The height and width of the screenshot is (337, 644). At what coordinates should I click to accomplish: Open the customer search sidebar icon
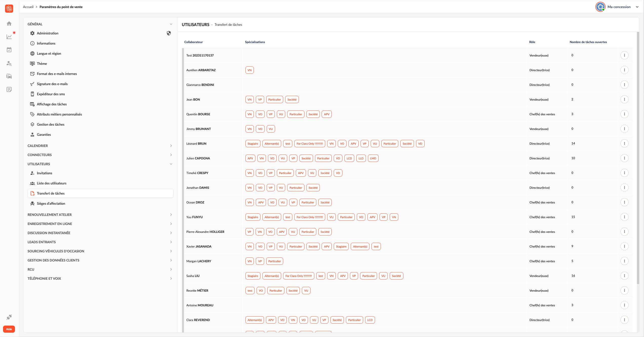pyautogui.click(x=9, y=63)
